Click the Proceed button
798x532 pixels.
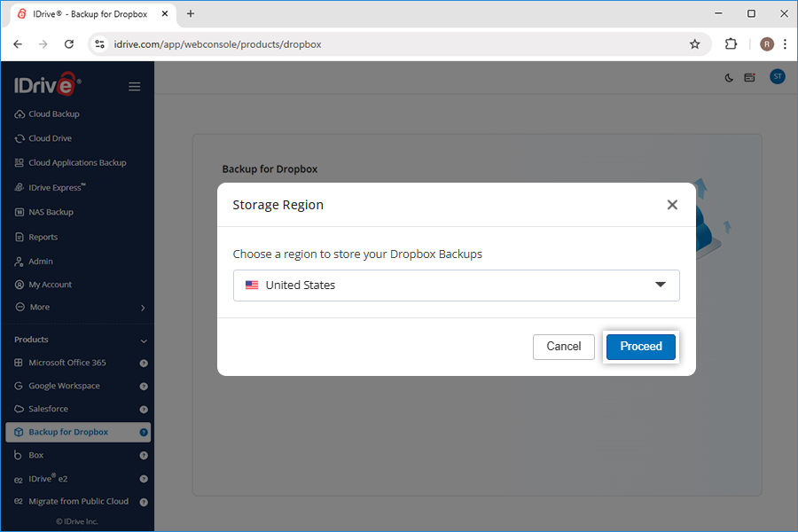[x=641, y=347]
